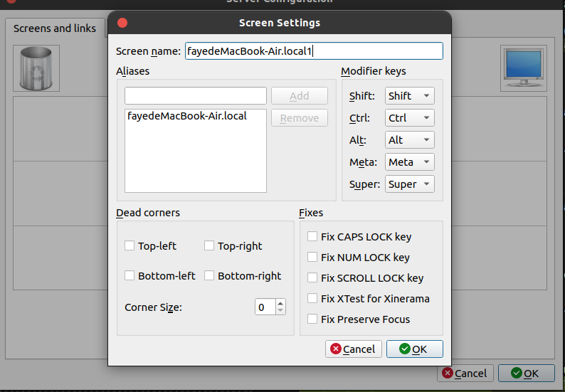Open the Shift modifier key dropdown

click(409, 96)
